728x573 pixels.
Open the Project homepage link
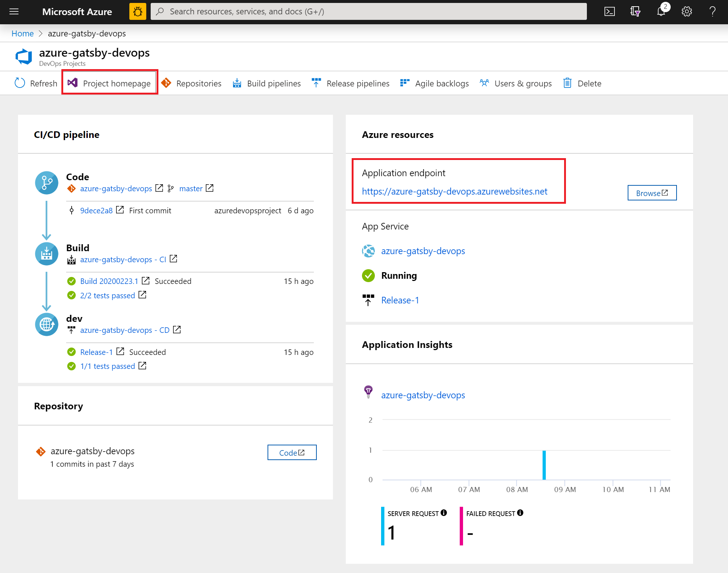(x=109, y=83)
